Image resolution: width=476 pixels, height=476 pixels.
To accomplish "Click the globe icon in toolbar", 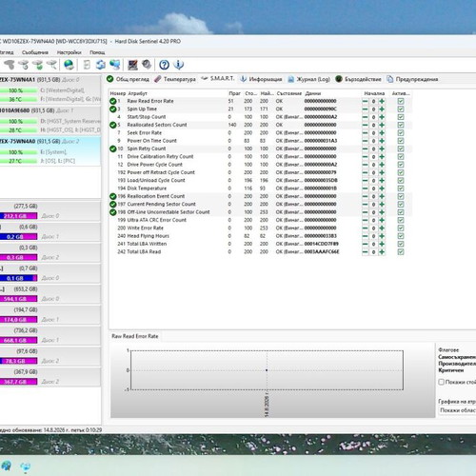I will (69, 65).
